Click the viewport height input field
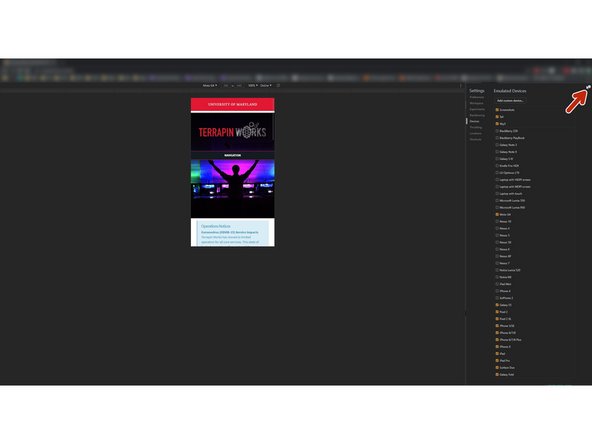This screenshot has height=444, width=592. pyautogui.click(x=239, y=86)
